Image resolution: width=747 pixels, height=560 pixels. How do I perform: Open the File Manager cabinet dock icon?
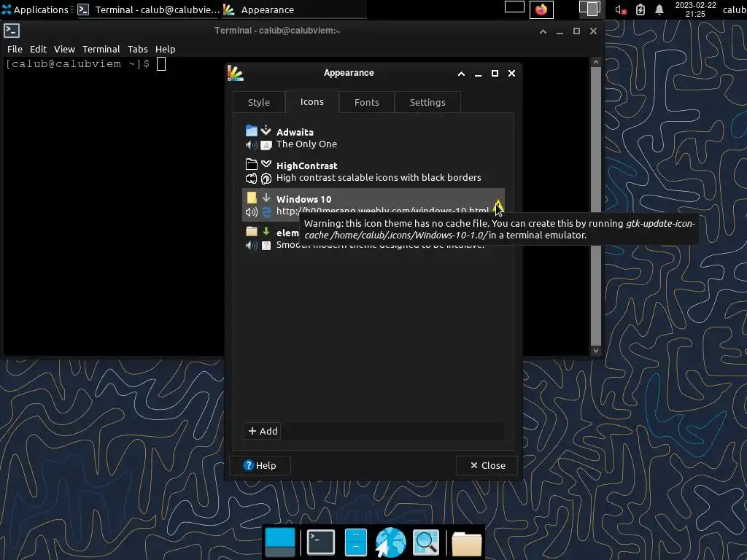355,542
